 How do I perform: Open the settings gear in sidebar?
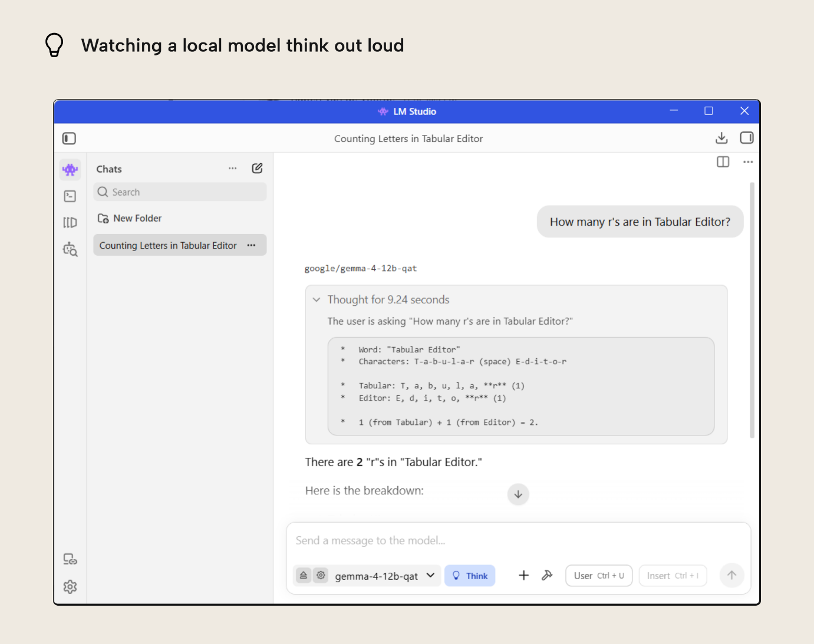pyautogui.click(x=70, y=587)
